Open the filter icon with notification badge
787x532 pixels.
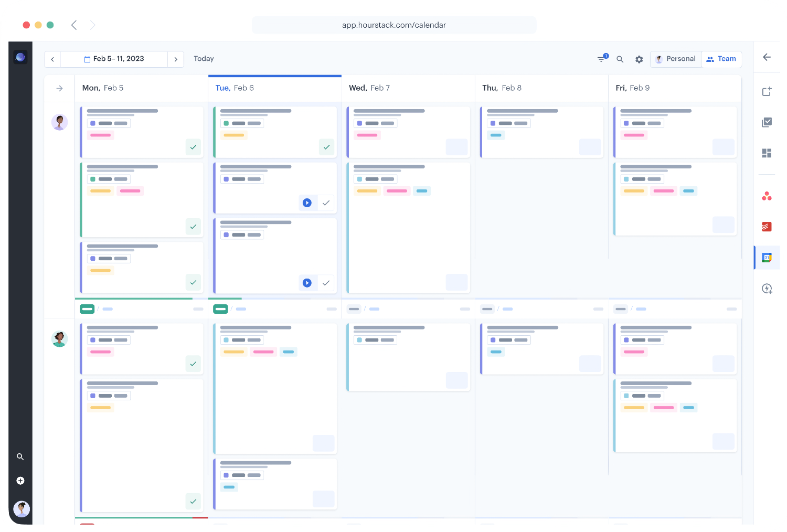coord(602,59)
